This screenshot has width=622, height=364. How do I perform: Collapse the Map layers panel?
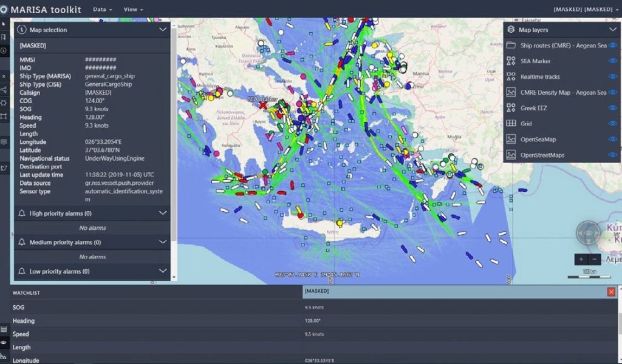pos(612,29)
